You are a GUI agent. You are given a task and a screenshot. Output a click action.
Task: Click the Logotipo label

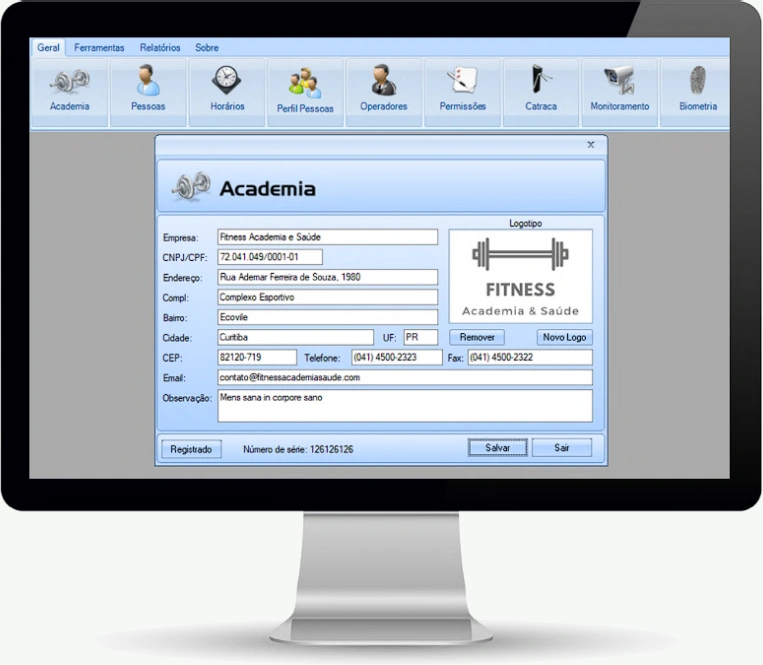[x=525, y=223]
